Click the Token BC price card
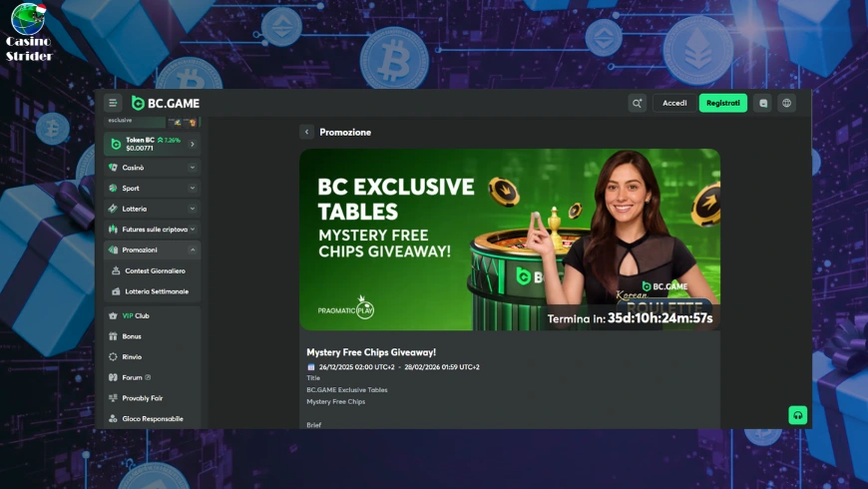Viewport: 868px width, 489px height. (x=152, y=144)
